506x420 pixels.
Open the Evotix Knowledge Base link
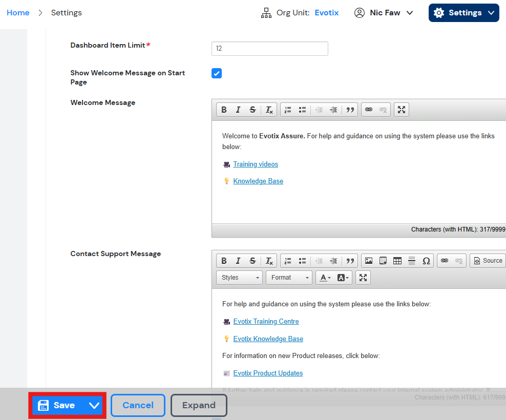coord(268,339)
